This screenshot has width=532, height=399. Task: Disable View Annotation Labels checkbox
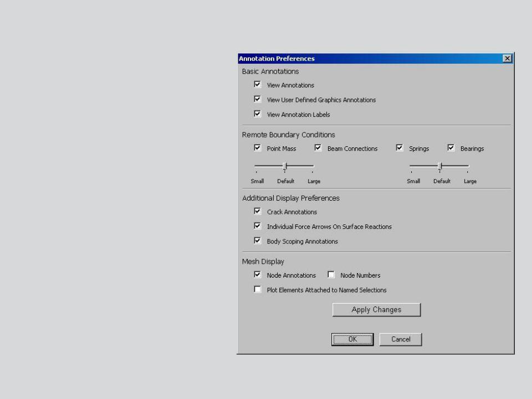tap(258, 114)
